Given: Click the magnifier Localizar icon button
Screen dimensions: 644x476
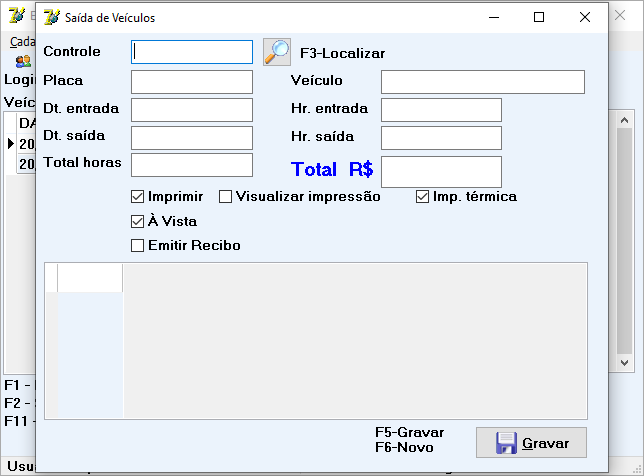Looking at the screenshot, I should 277,52.
